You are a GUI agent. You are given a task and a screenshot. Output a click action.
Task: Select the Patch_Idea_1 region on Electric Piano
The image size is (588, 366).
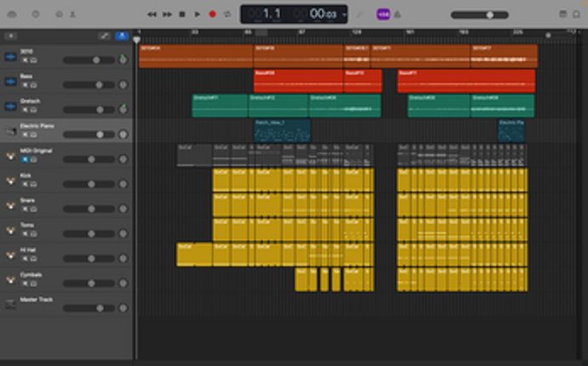point(283,129)
